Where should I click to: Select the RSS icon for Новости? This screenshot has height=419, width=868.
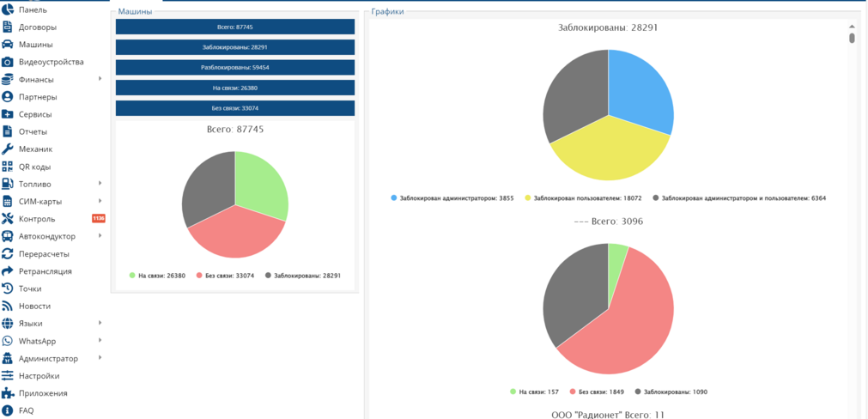tap(7, 306)
